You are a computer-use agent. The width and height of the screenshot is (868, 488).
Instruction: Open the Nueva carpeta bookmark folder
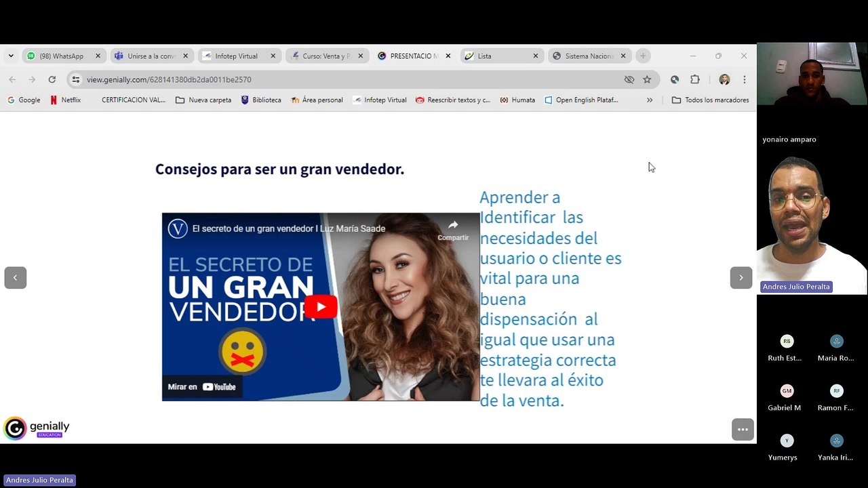coord(203,100)
